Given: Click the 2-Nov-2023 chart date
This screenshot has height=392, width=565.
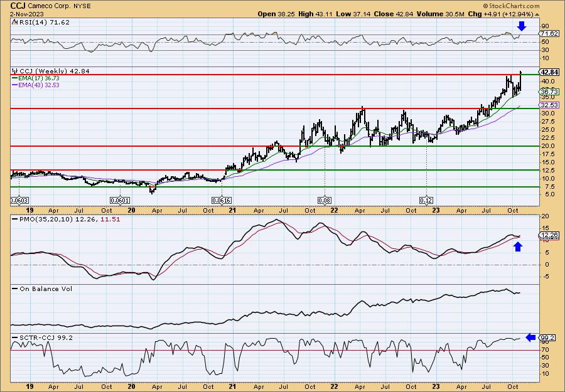Looking at the screenshot, I should [27, 14].
